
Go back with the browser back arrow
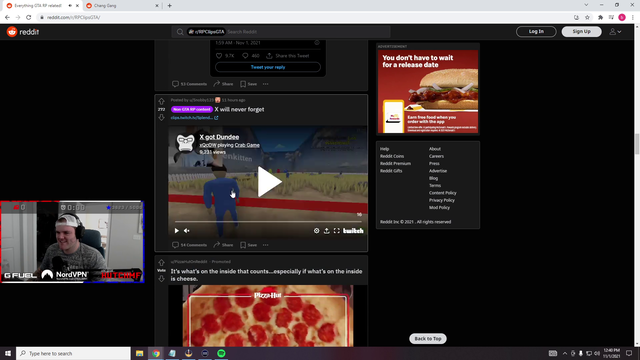point(7,18)
